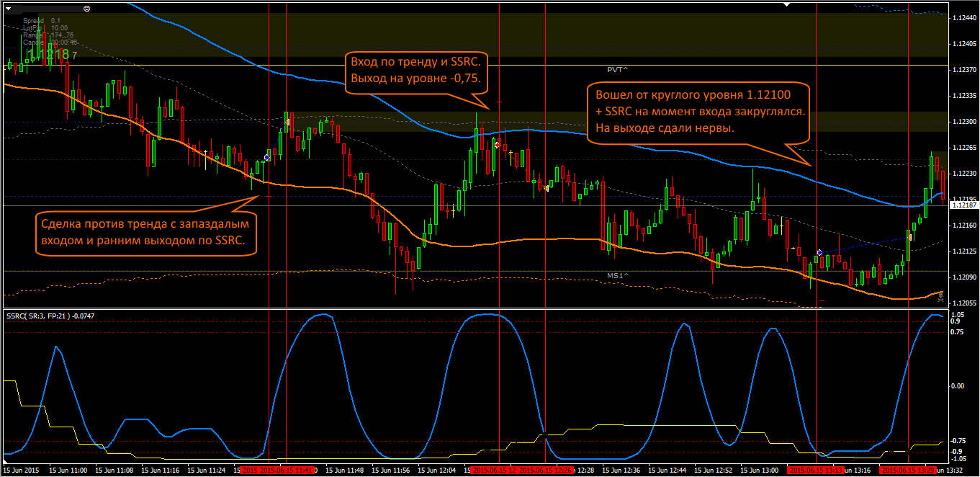Click the 1.12055 price scale label
This screenshot has width=980, height=477.
(x=963, y=303)
